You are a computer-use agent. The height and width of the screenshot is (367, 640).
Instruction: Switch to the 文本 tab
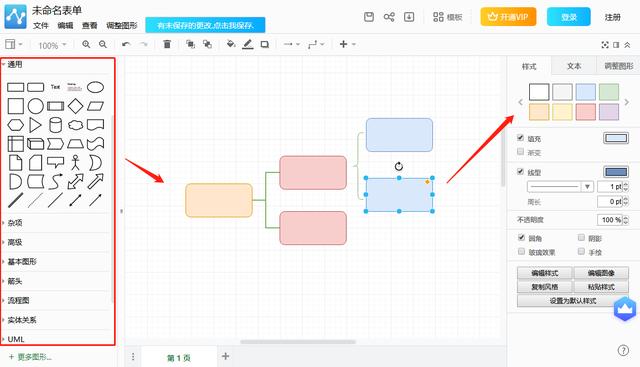point(574,66)
